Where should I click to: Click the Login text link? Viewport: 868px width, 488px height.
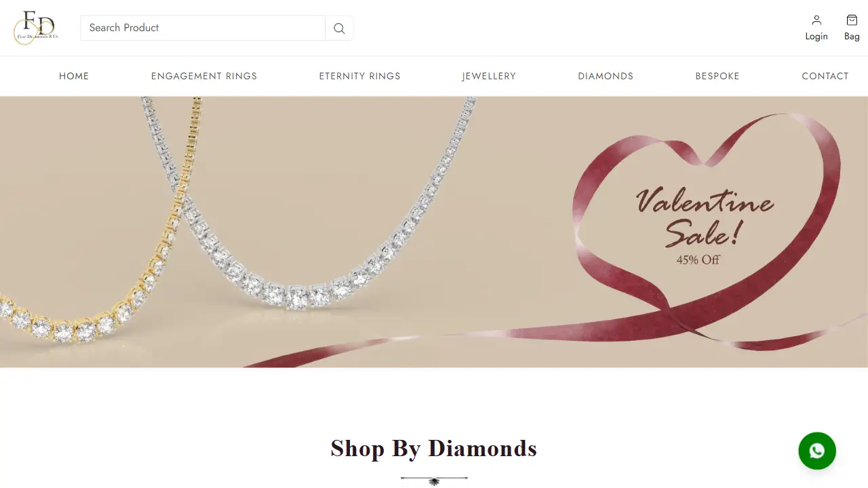click(x=816, y=37)
